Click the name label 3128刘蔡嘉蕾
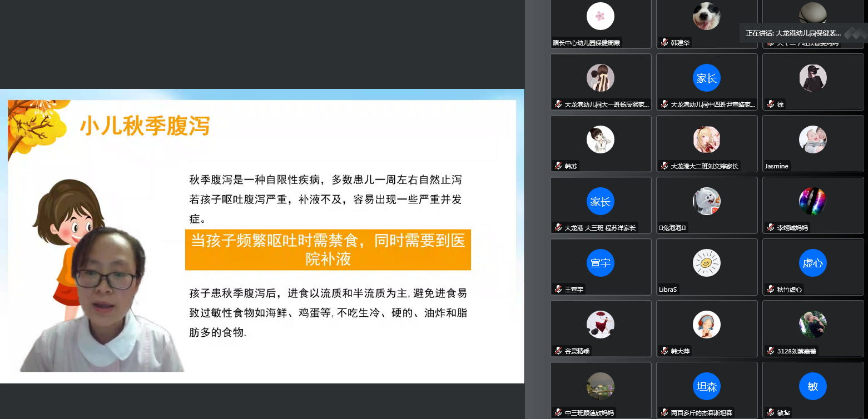The image size is (868, 419). coord(797,351)
